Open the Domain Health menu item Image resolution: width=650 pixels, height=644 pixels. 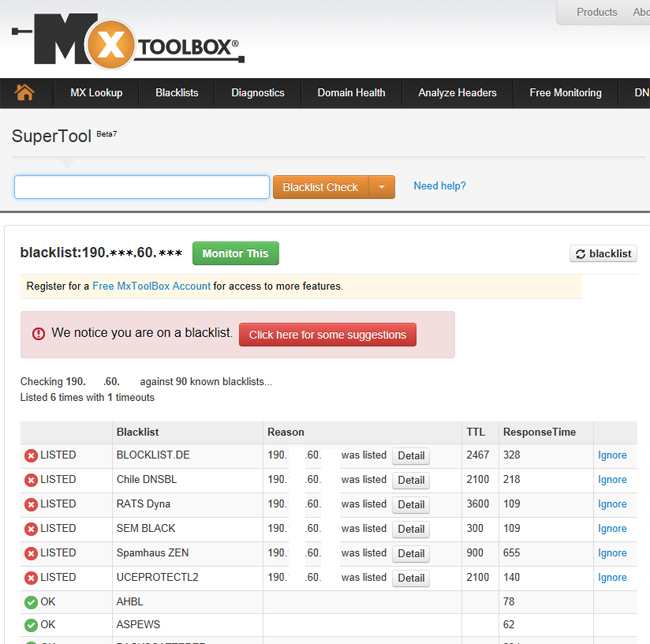351,92
